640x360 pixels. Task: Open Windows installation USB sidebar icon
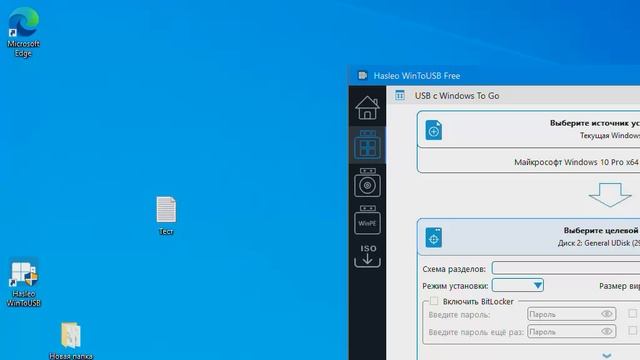(x=367, y=182)
